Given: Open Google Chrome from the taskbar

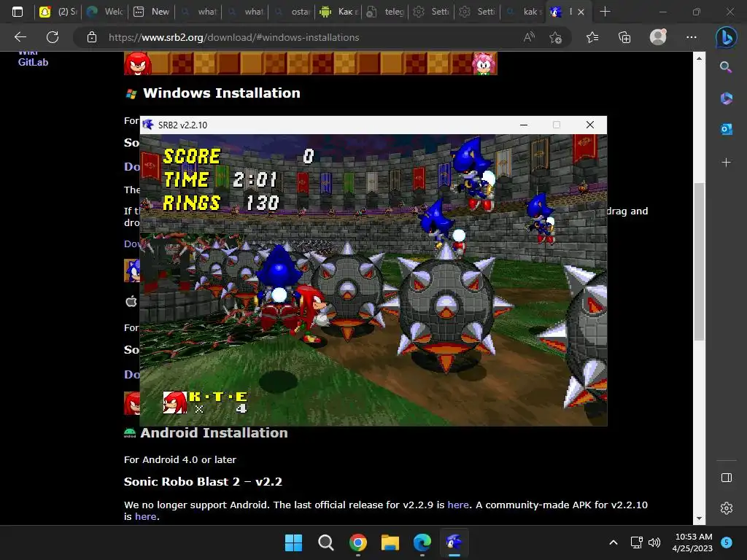Looking at the screenshot, I should [357, 542].
